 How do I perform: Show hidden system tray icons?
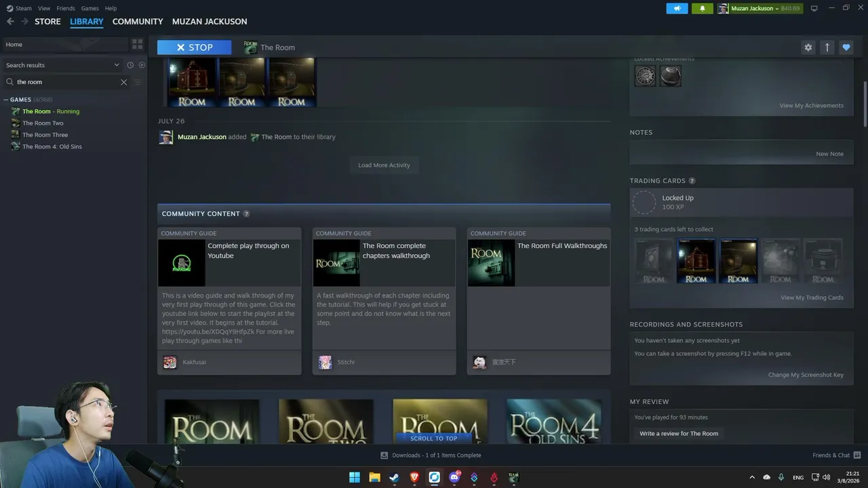(751, 478)
